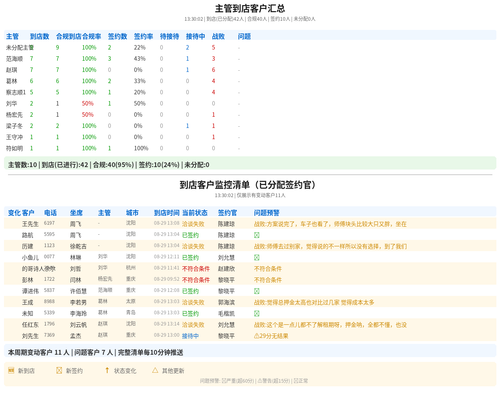Click the 洽谈失败 status in 王成 row

(x=193, y=302)
